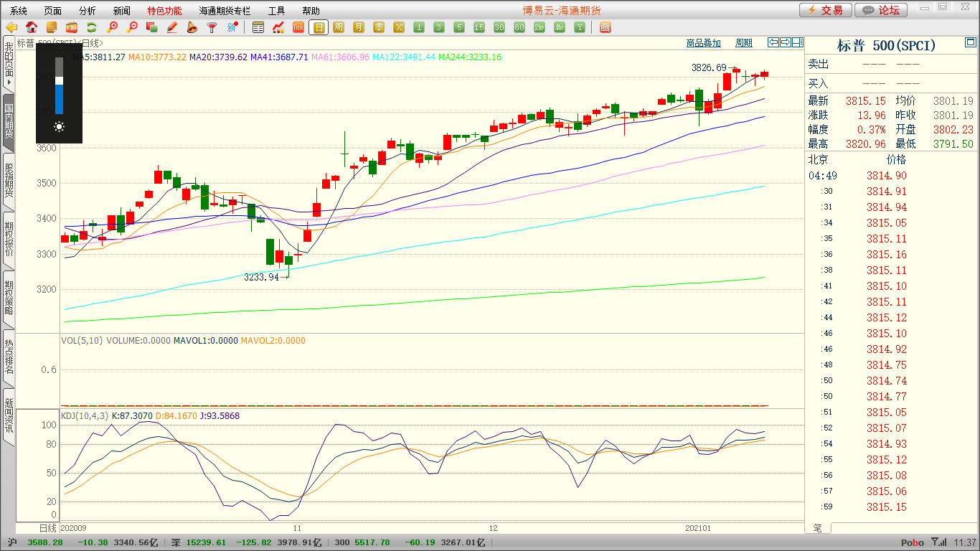Switch to the weekly (周) period

tap(339, 28)
